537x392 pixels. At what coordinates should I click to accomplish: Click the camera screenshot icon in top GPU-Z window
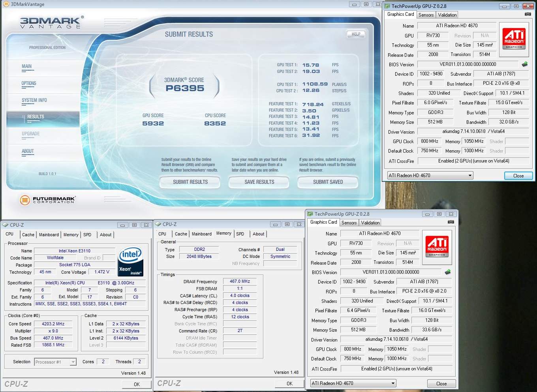[528, 14]
